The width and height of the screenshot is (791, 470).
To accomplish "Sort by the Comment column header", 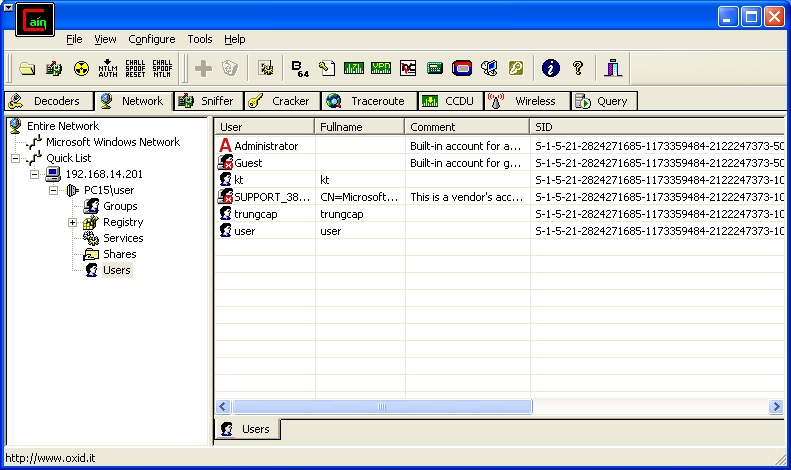I will (x=467, y=127).
